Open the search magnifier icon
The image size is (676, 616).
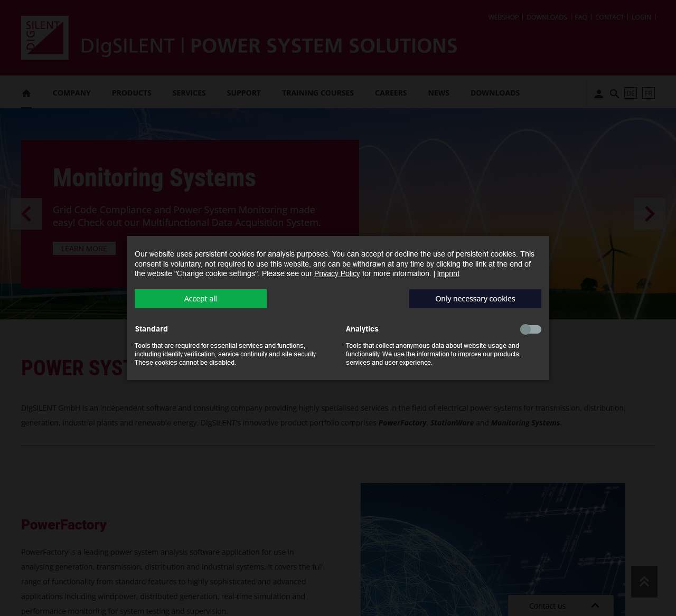(614, 93)
